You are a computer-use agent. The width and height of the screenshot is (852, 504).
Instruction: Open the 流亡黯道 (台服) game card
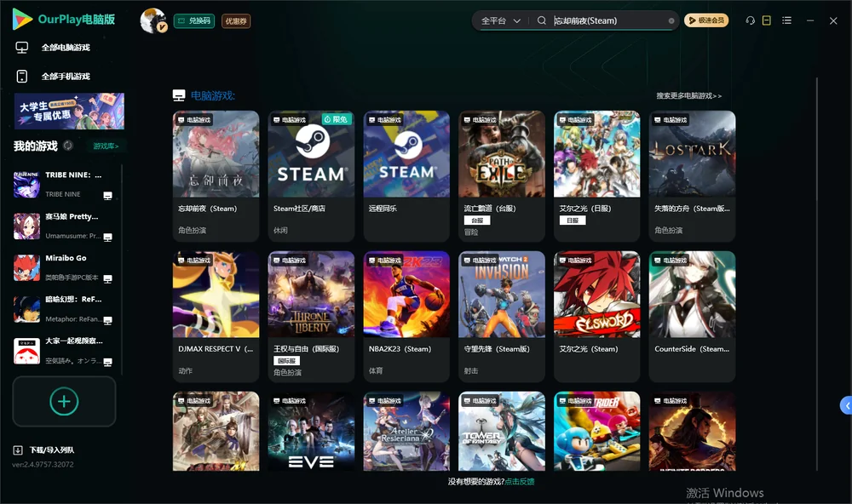[502, 176]
